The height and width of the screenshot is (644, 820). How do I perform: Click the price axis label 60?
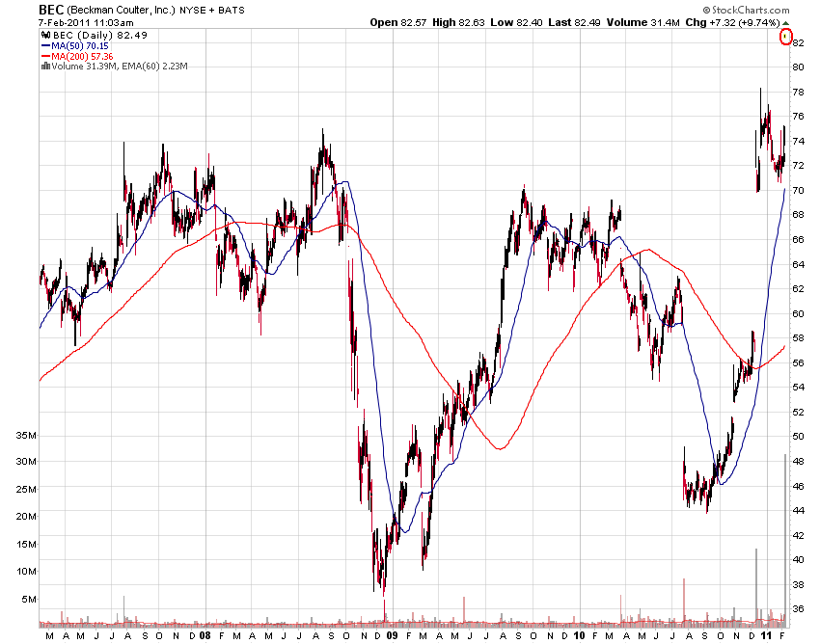pos(798,313)
